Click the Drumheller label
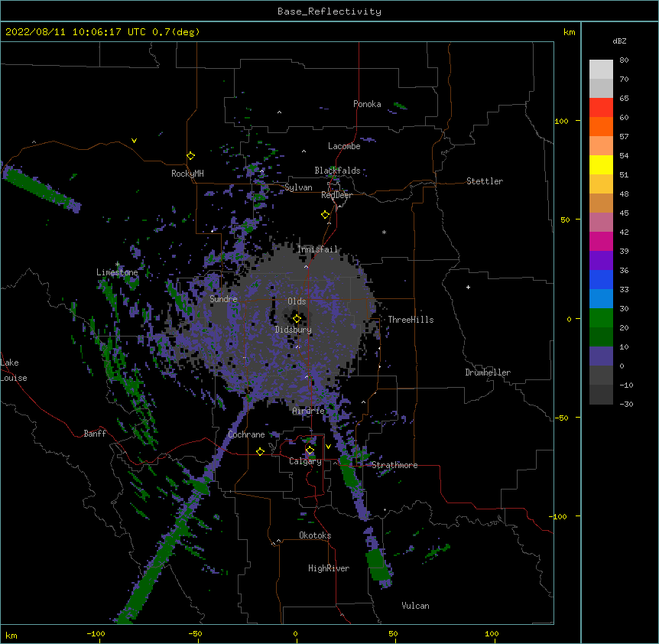The width and height of the screenshot is (659, 644). click(488, 372)
